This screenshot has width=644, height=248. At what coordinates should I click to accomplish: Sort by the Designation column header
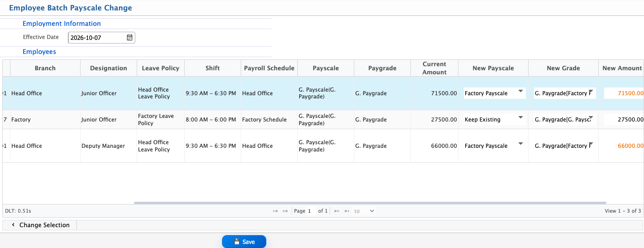coord(109,68)
